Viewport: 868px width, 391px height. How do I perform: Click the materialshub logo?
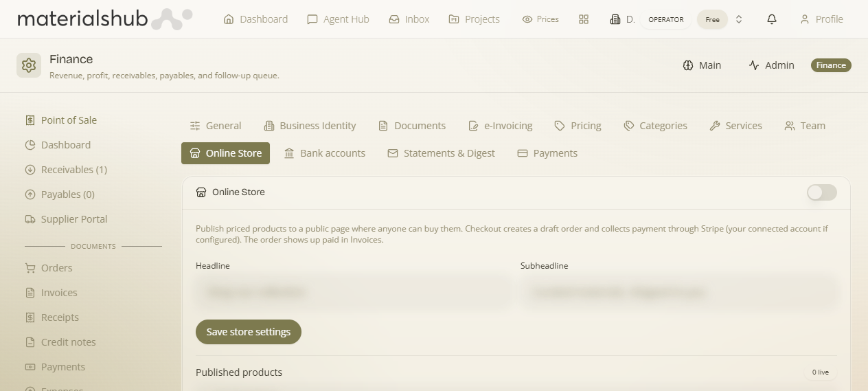104,19
